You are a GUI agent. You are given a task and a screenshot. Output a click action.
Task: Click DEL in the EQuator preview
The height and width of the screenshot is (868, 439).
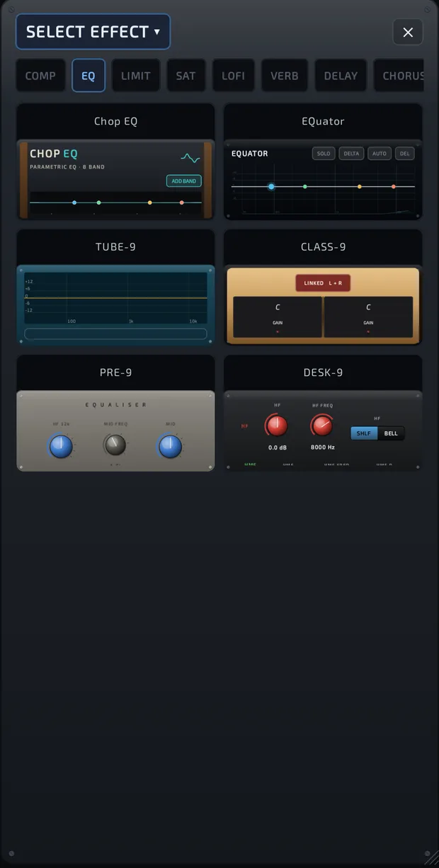pyautogui.click(x=404, y=154)
